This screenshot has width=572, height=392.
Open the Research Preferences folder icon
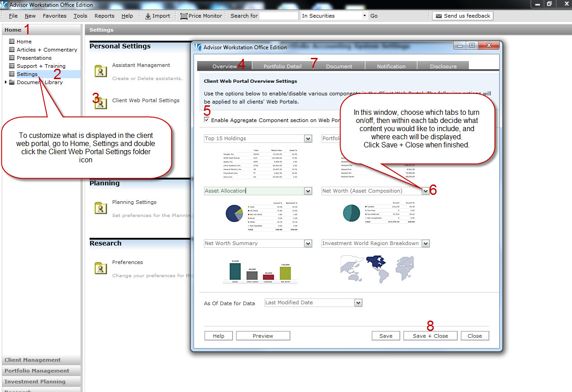[x=100, y=268]
